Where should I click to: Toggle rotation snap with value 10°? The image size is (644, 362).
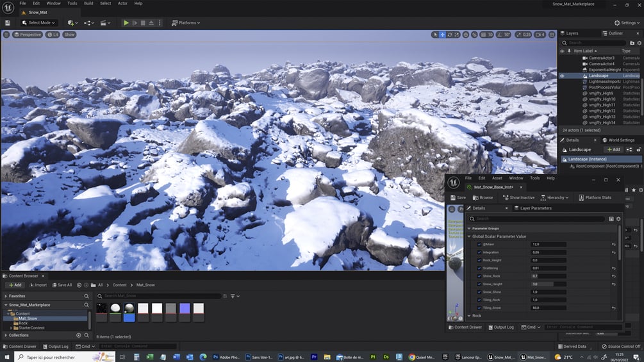coord(504,35)
